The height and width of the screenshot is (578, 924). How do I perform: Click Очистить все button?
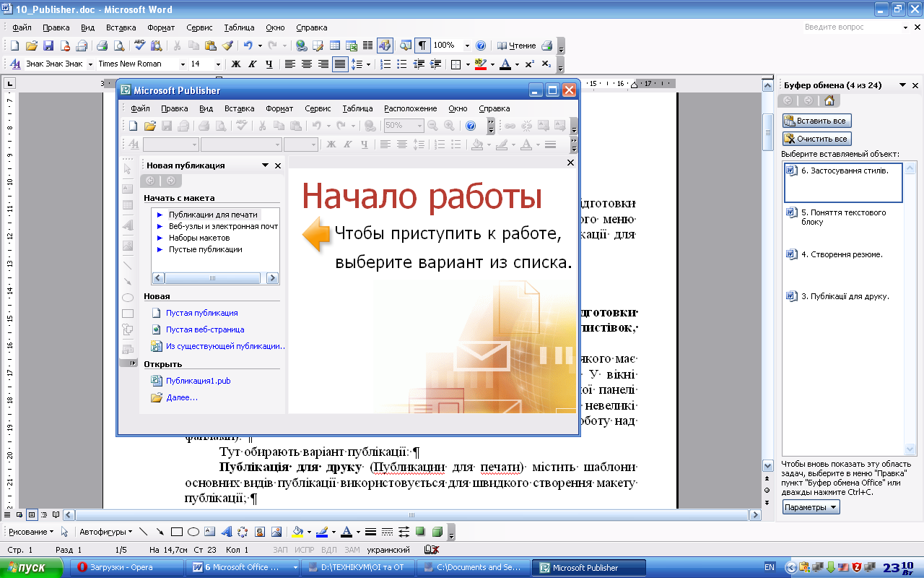click(817, 139)
